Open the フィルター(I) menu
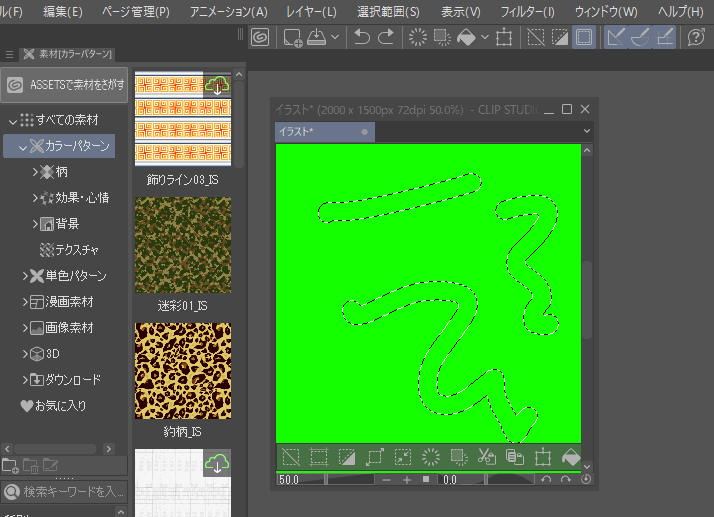The width and height of the screenshot is (714, 517). (526, 12)
